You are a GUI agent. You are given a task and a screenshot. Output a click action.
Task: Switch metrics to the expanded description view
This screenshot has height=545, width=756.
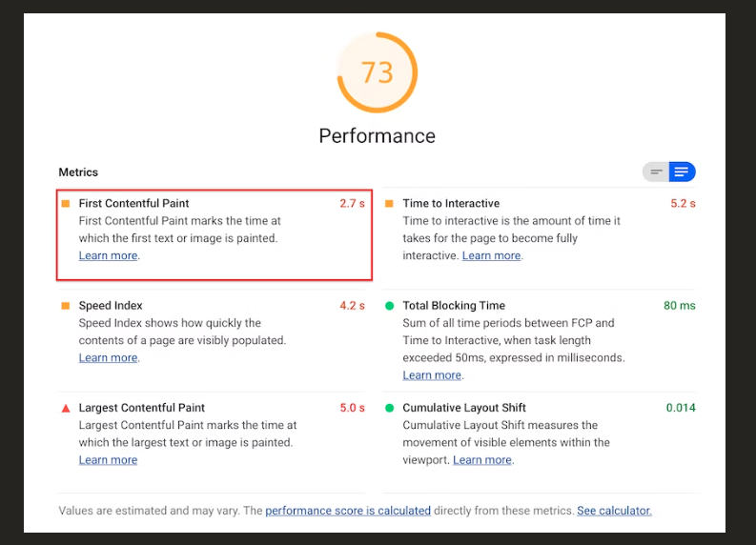pos(682,172)
